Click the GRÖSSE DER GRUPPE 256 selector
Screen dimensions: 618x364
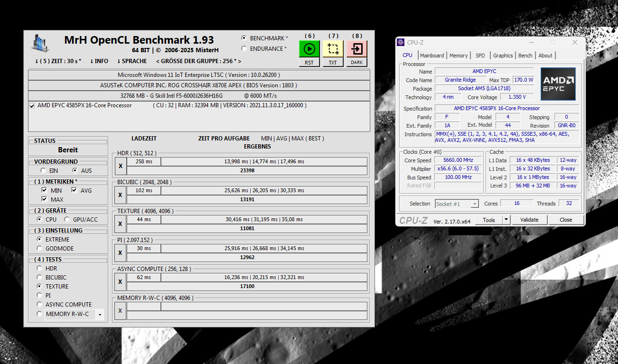point(198,61)
